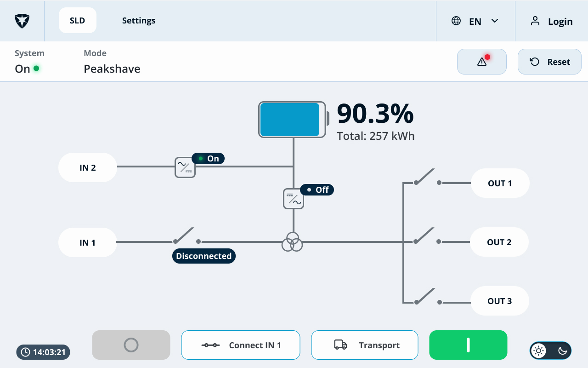The height and width of the screenshot is (368, 588).
Task: Click the globe language icon
Action: click(456, 21)
